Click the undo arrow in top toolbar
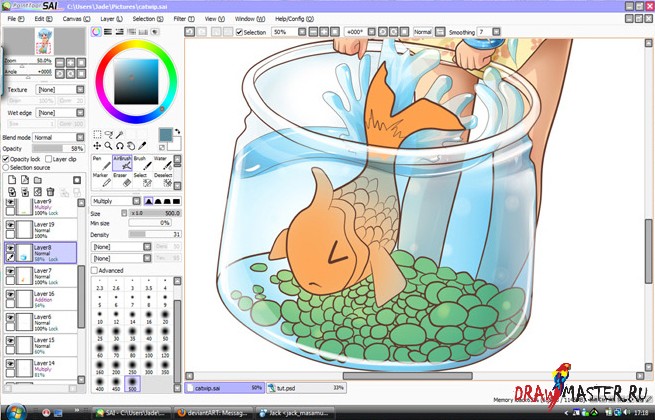Viewport: 655px width, 420px height. coord(190,32)
